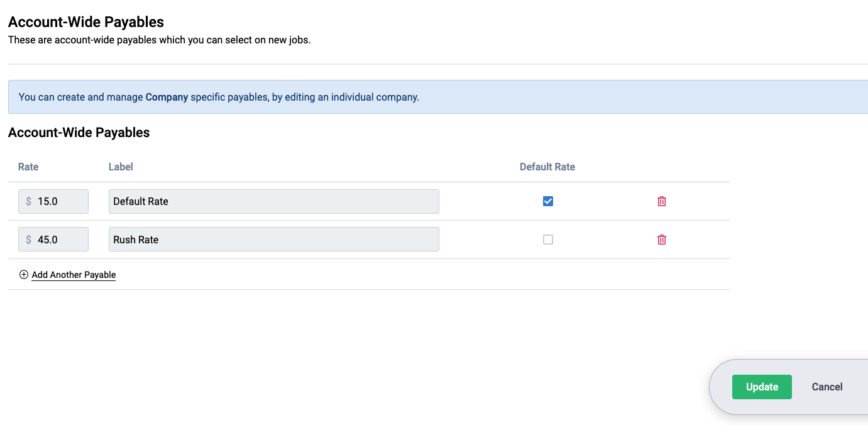Select the 45.0 rate input field
Screen dimensions: 868x425
60,239
